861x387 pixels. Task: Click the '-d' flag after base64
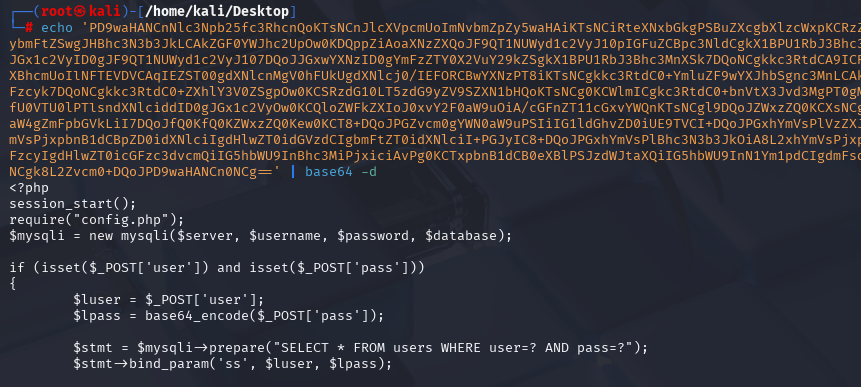pos(369,172)
